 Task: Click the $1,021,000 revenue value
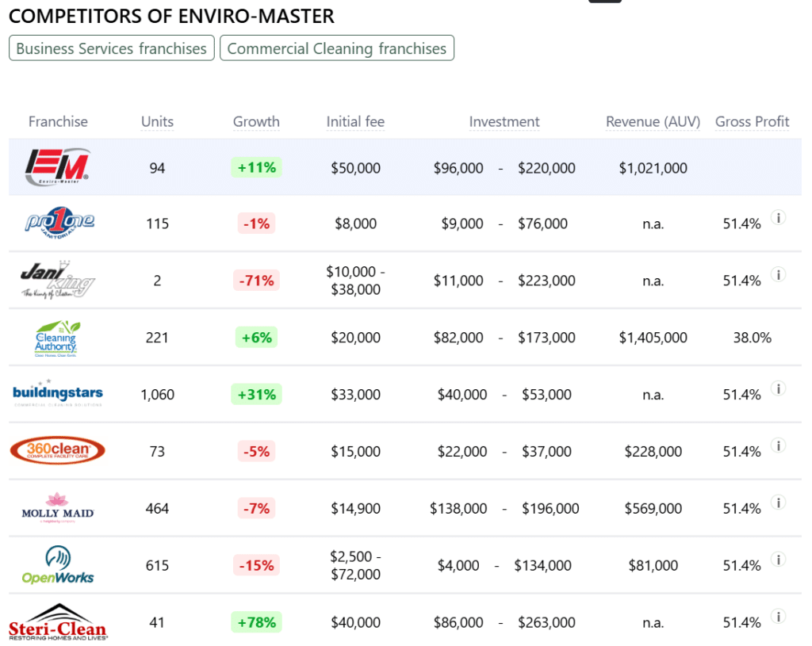coord(653,168)
